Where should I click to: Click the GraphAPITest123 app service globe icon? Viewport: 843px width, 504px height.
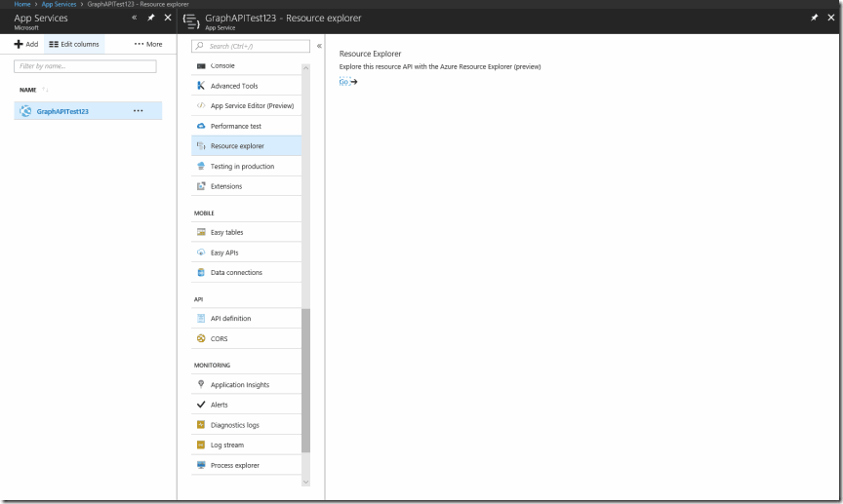point(25,111)
